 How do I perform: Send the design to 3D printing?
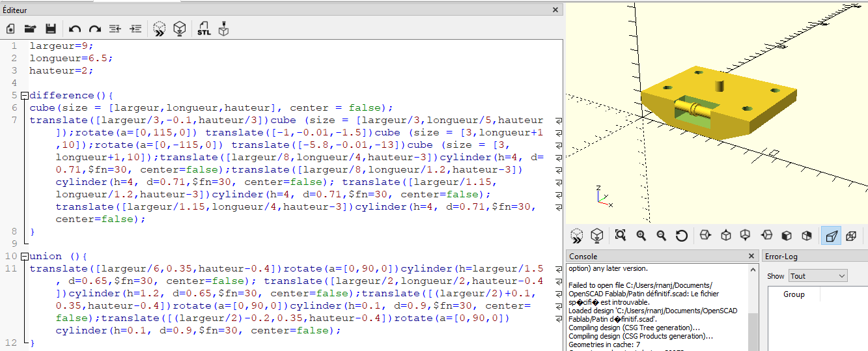click(224, 29)
